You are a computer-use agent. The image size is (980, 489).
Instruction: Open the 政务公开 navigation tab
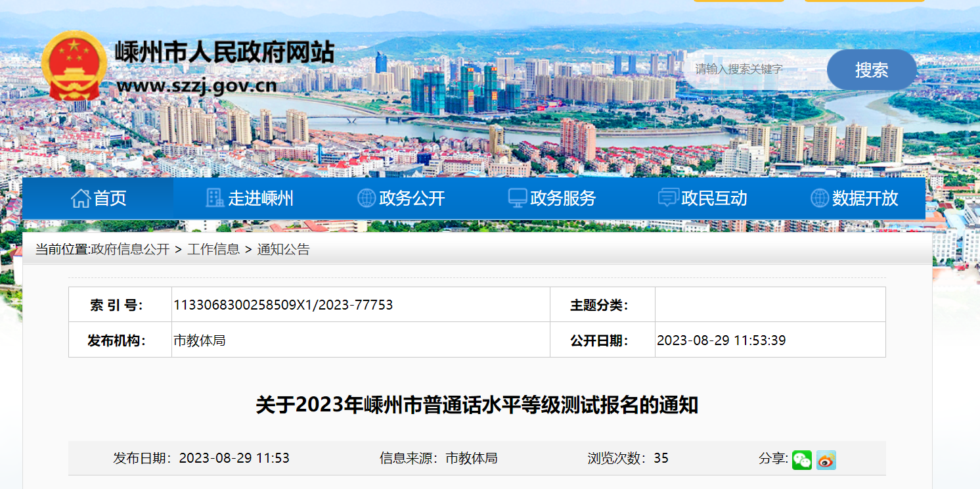pos(400,198)
